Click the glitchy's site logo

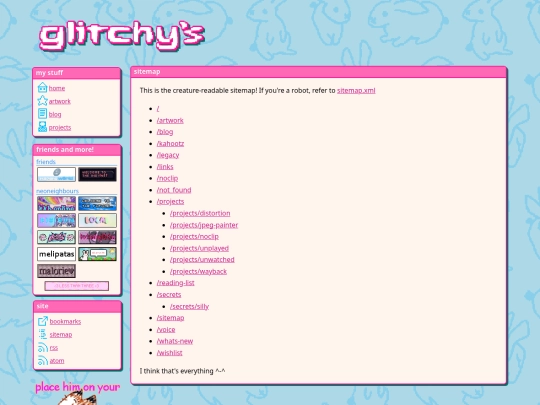(x=122, y=37)
